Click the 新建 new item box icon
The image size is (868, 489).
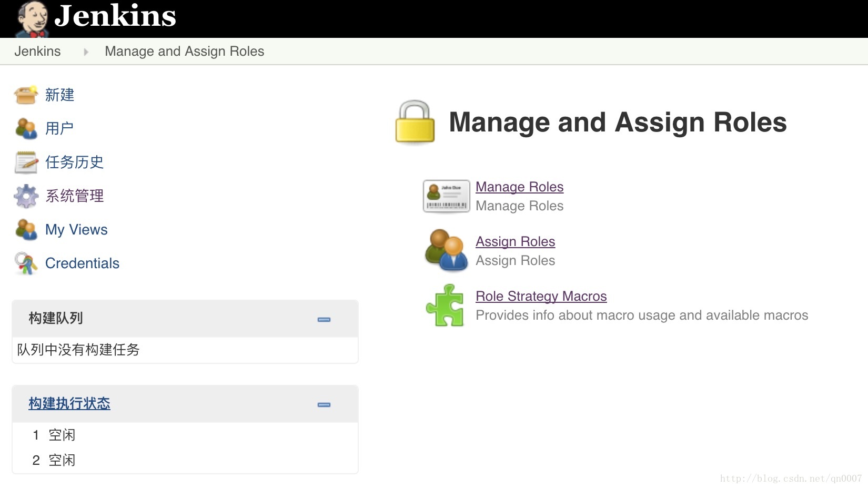point(26,95)
